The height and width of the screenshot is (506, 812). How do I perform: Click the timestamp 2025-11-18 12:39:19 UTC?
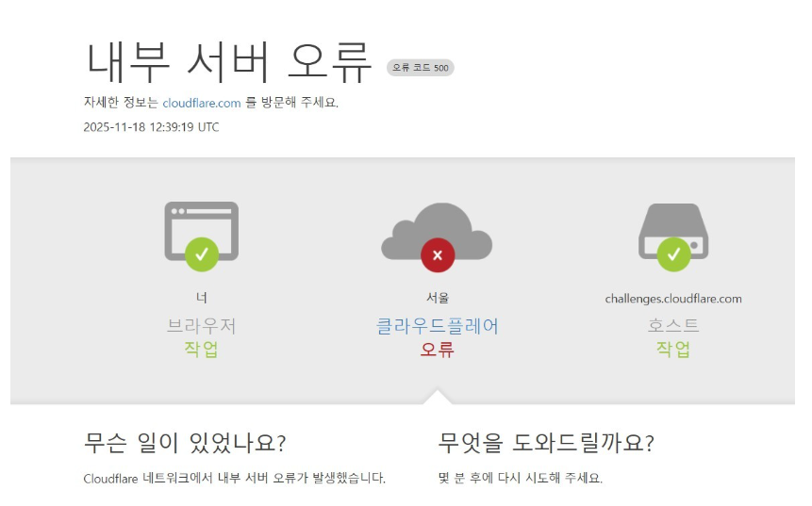coord(151,127)
